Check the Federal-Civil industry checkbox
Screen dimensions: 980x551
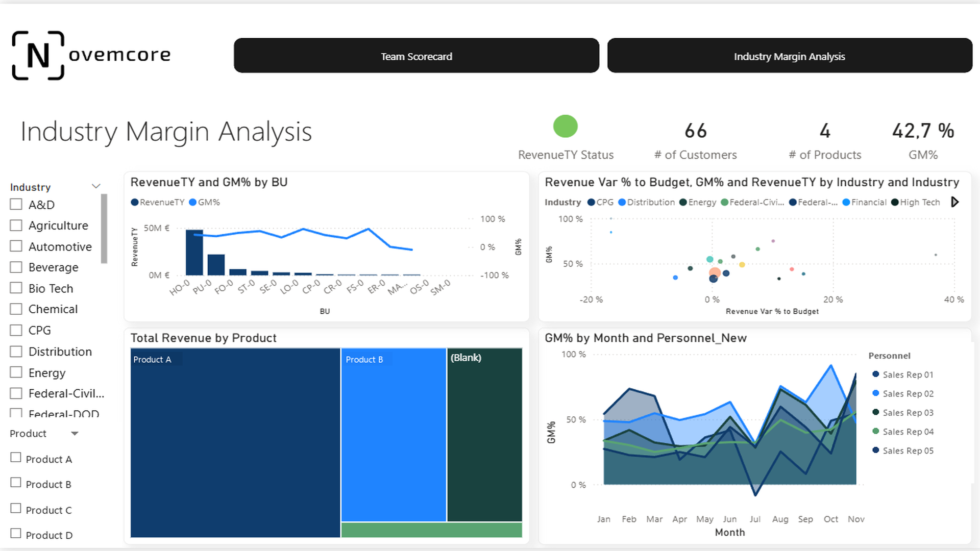(x=16, y=393)
